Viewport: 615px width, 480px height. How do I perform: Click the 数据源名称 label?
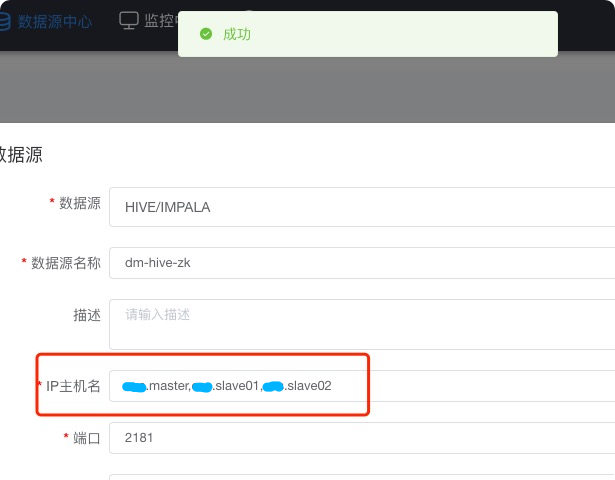66,263
